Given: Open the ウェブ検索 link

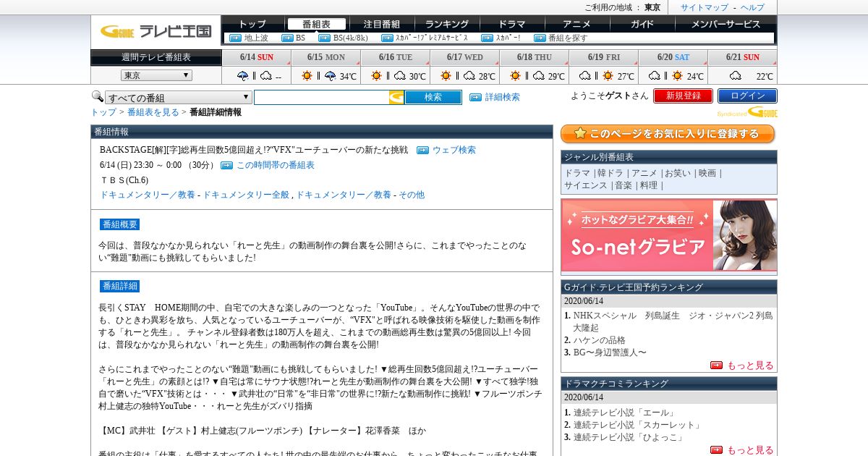Looking at the screenshot, I should [x=454, y=150].
